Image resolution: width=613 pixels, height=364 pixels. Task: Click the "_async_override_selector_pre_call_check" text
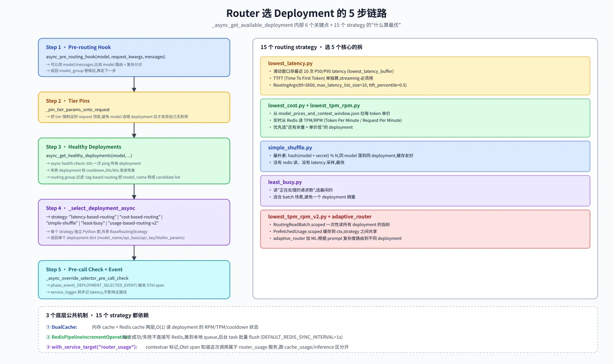pos(87,278)
